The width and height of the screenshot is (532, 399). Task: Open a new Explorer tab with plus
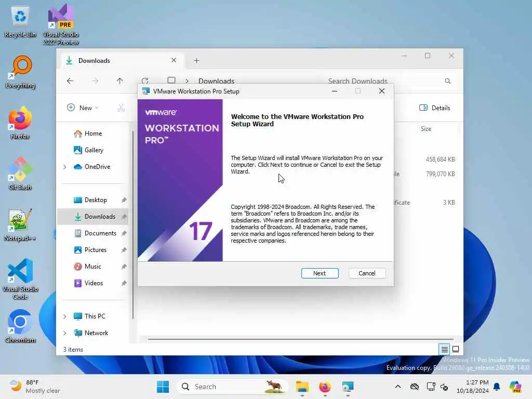pyautogui.click(x=196, y=60)
